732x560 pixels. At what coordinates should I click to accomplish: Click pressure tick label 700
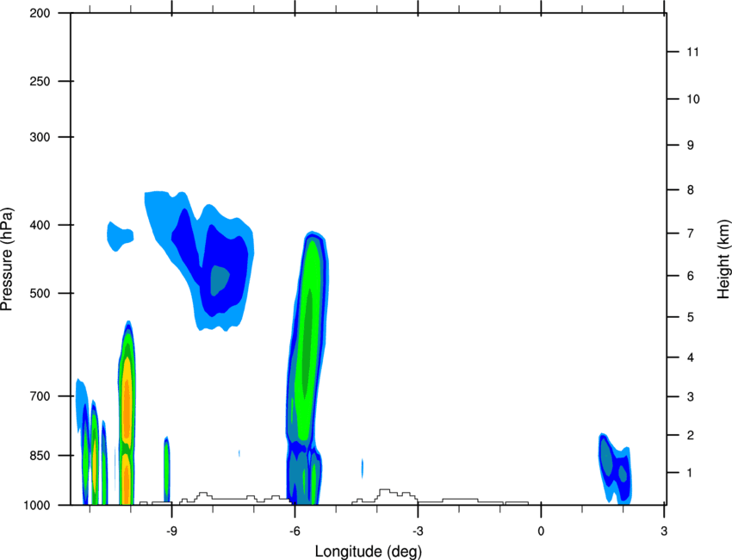(x=40, y=396)
